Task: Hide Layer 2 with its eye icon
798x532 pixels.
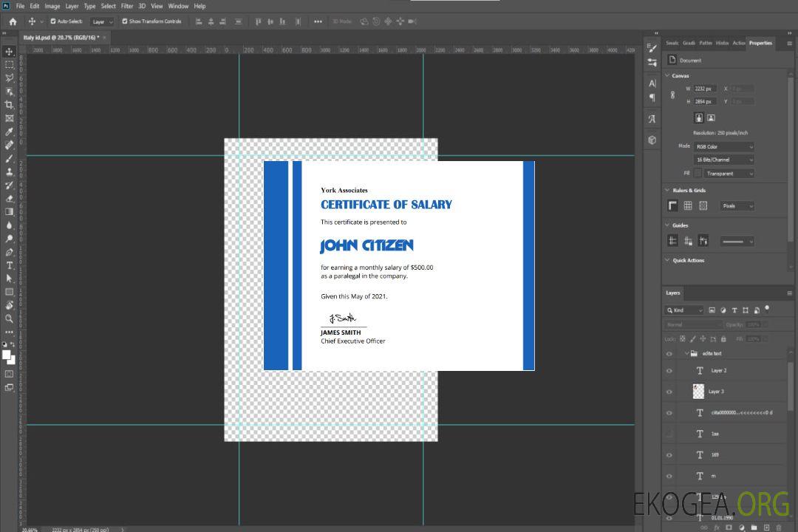Action: (x=669, y=371)
